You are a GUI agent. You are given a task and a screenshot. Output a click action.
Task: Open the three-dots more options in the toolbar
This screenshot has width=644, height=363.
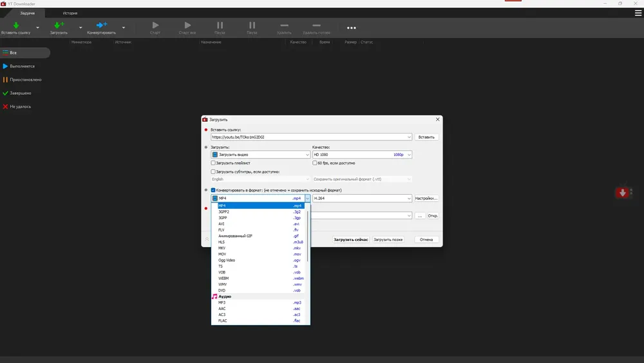[x=351, y=28]
